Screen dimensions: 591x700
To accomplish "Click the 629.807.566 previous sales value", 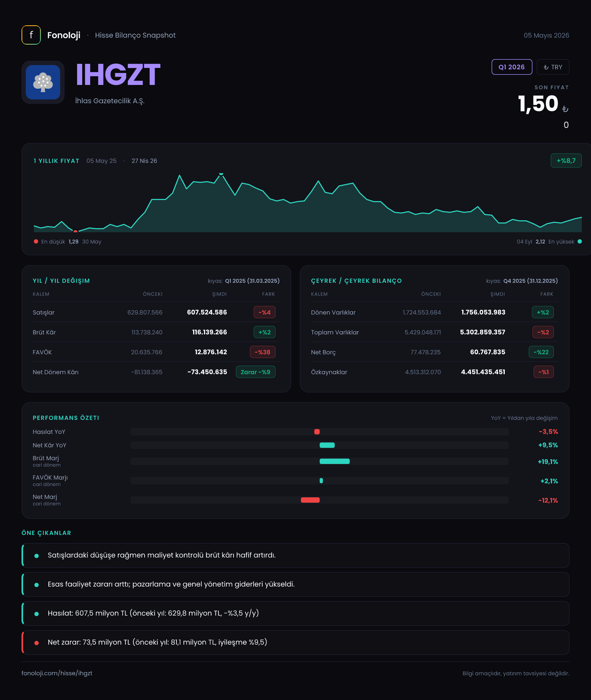I will [145, 312].
